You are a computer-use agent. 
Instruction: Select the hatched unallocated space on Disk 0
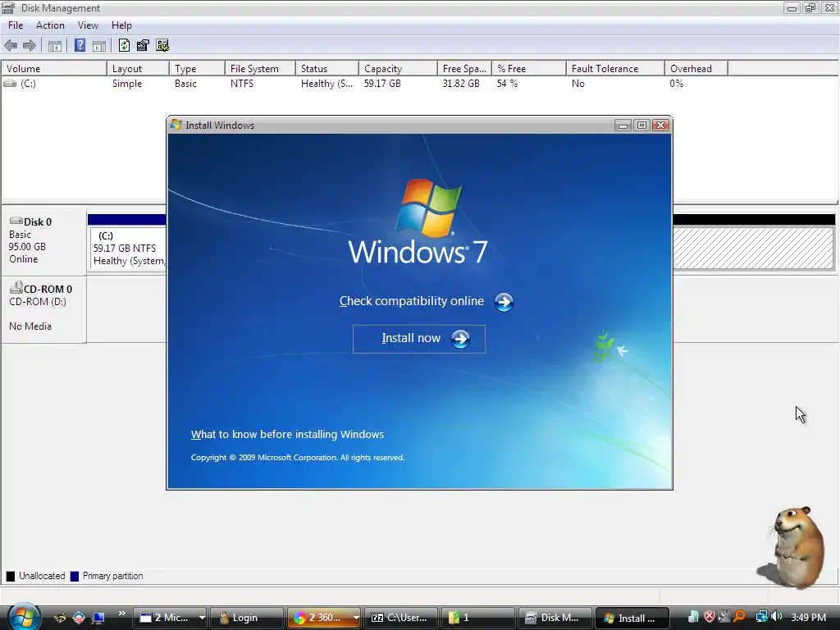[x=753, y=248]
